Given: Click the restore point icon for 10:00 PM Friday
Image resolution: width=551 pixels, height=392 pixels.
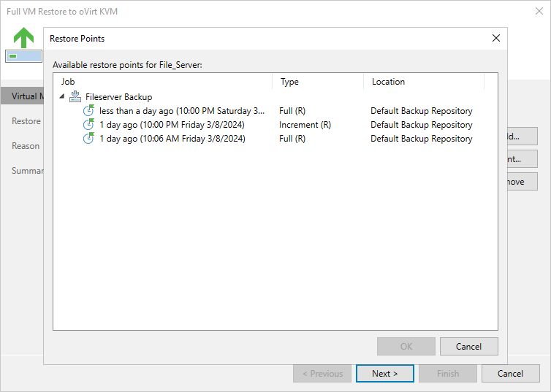Looking at the screenshot, I should pyautogui.click(x=88, y=125).
